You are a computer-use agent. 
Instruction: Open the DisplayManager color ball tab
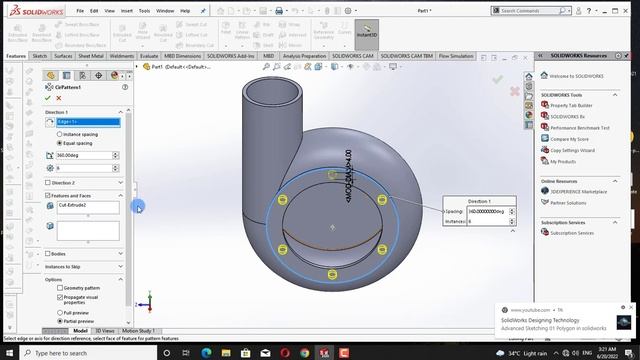[x=114, y=76]
